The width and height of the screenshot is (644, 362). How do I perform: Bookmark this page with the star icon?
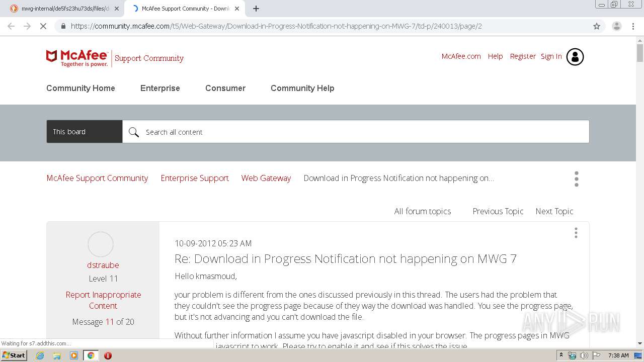[x=597, y=26]
